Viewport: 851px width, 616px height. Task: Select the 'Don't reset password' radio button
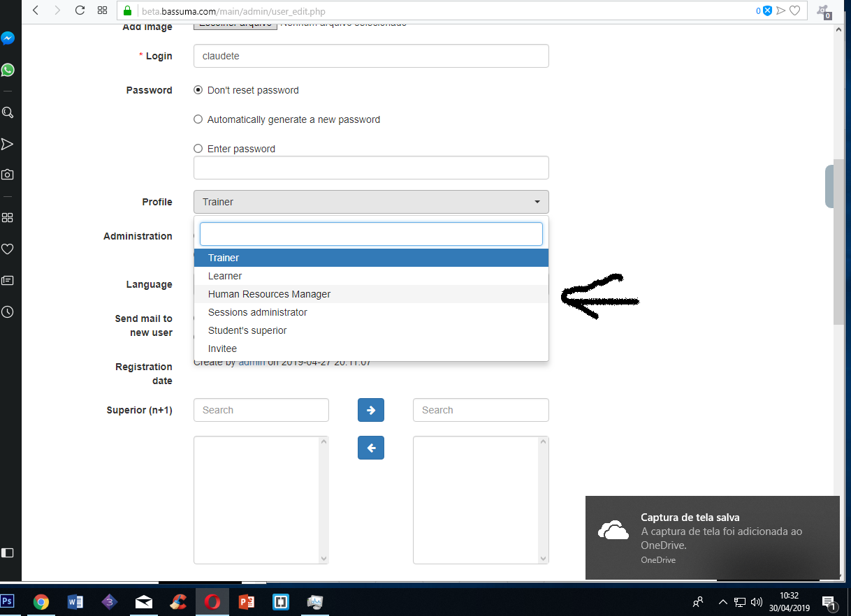[x=198, y=89]
